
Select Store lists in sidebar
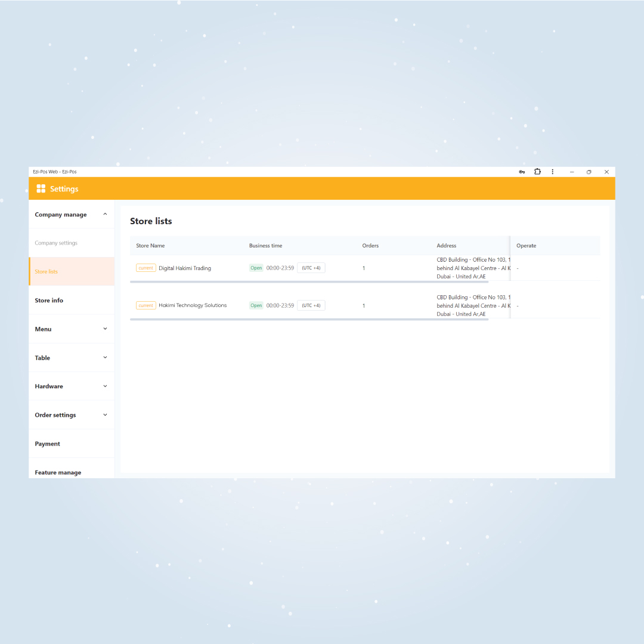coord(72,271)
